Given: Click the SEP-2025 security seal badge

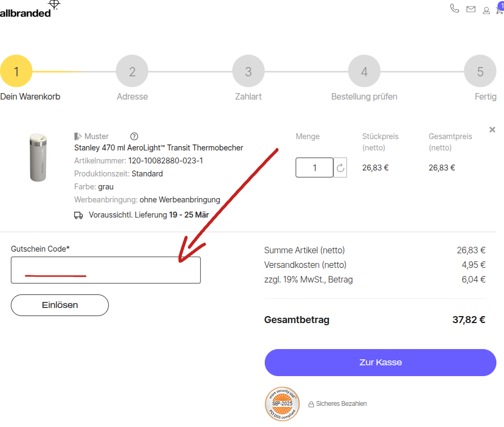Looking at the screenshot, I should coord(282,404).
